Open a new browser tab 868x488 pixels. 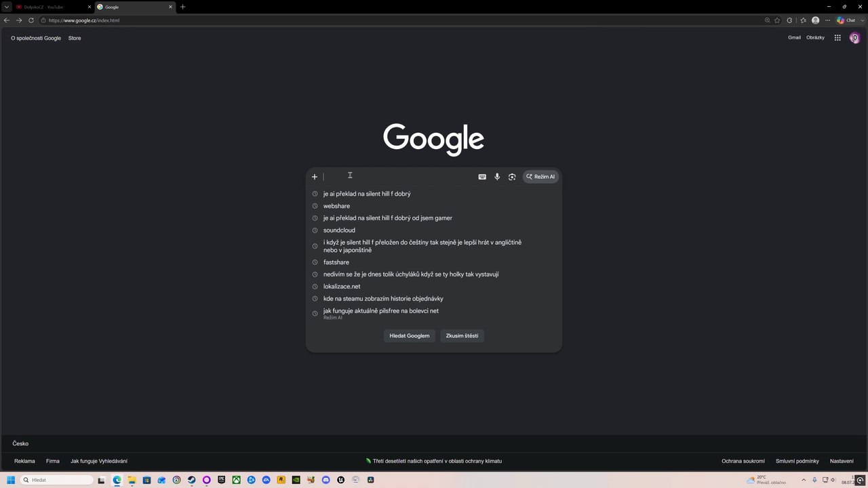point(182,7)
